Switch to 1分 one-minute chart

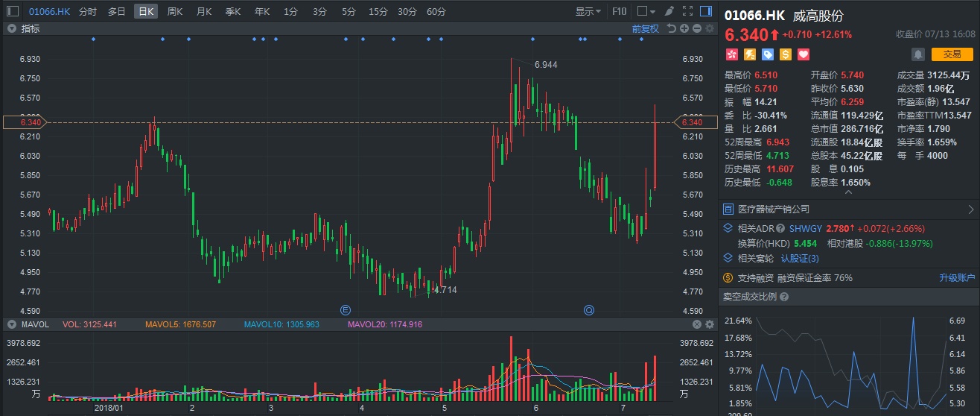(290, 11)
